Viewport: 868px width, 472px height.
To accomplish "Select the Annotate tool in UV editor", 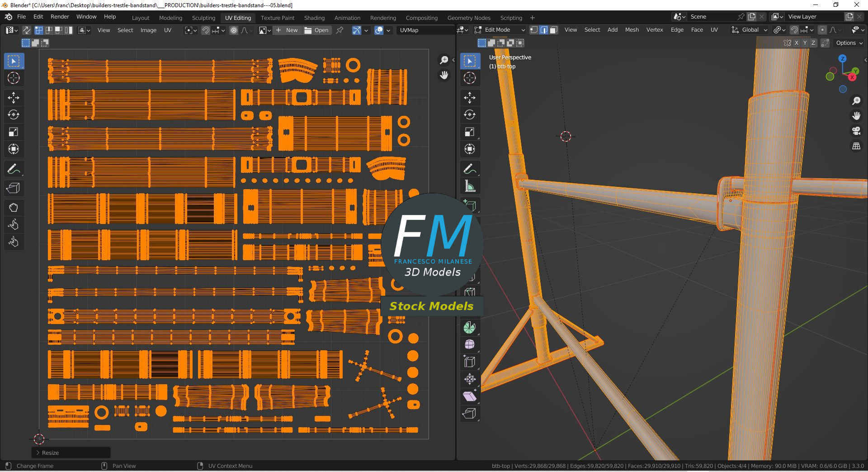I will [14, 169].
